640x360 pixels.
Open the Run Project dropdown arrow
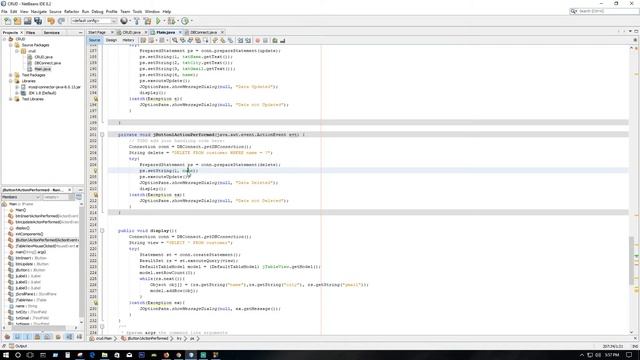[164, 21]
